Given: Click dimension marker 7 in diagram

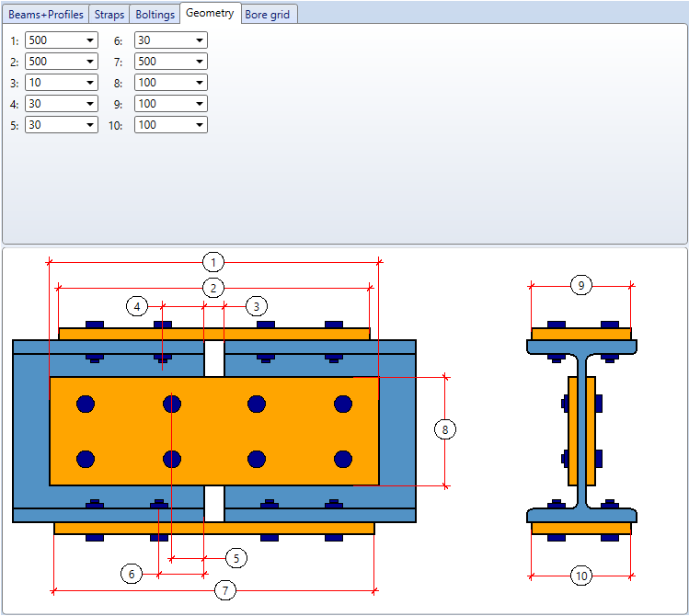Looking at the screenshot, I should click(x=225, y=590).
